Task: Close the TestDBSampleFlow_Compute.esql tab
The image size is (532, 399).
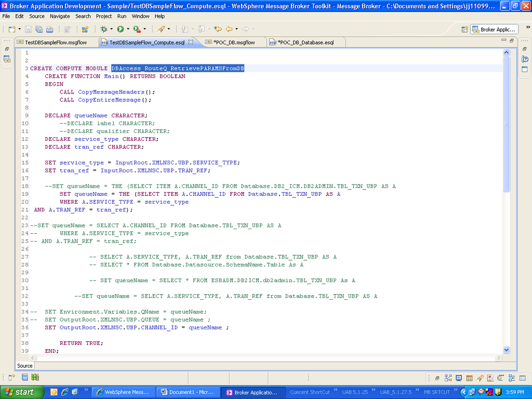Action: point(191,42)
